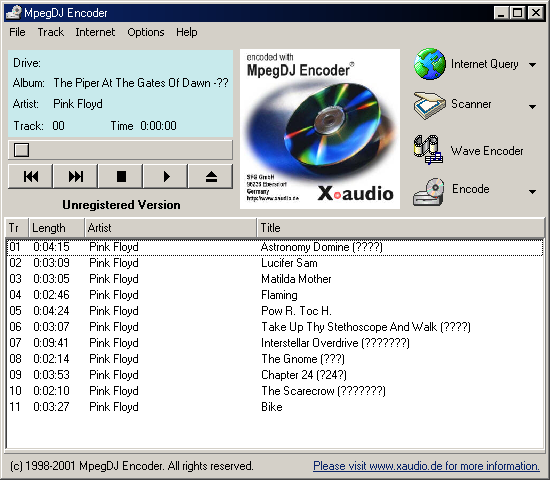The width and height of the screenshot is (550, 480).
Task: Click the MpegDJ Encoder Xaudio logo image
Action: (320, 129)
